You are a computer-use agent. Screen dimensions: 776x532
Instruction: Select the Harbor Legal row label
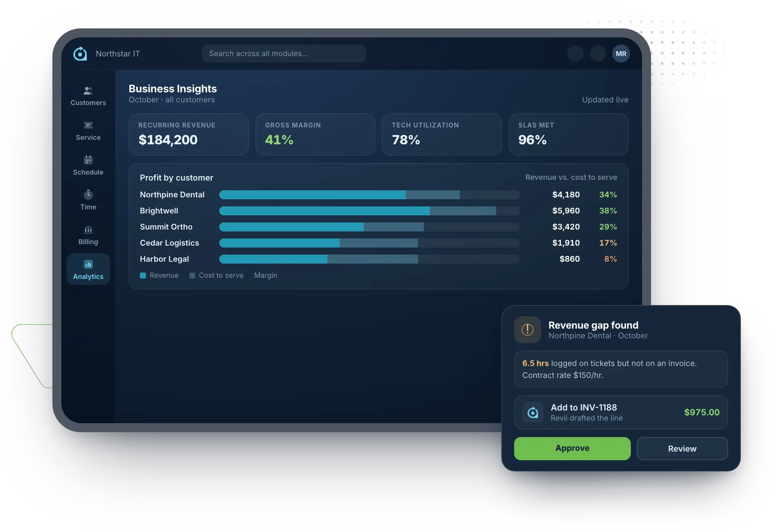click(x=164, y=259)
